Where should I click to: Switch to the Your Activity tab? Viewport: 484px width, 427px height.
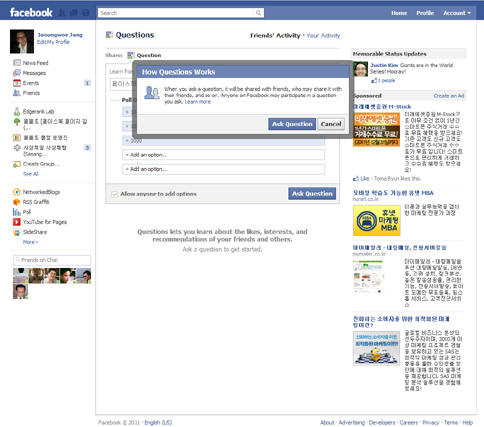point(323,35)
